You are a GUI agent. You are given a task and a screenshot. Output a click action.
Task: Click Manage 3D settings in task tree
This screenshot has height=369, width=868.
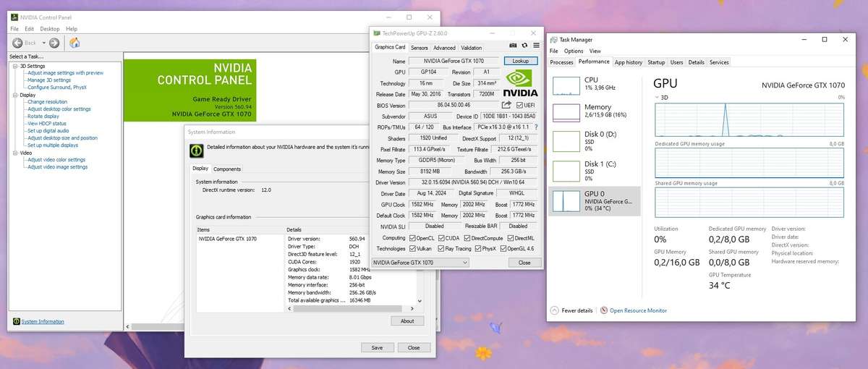49,80
